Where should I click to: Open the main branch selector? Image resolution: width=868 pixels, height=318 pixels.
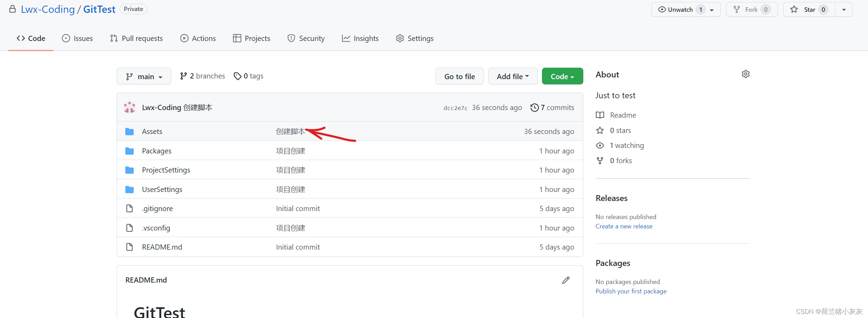pos(144,76)
